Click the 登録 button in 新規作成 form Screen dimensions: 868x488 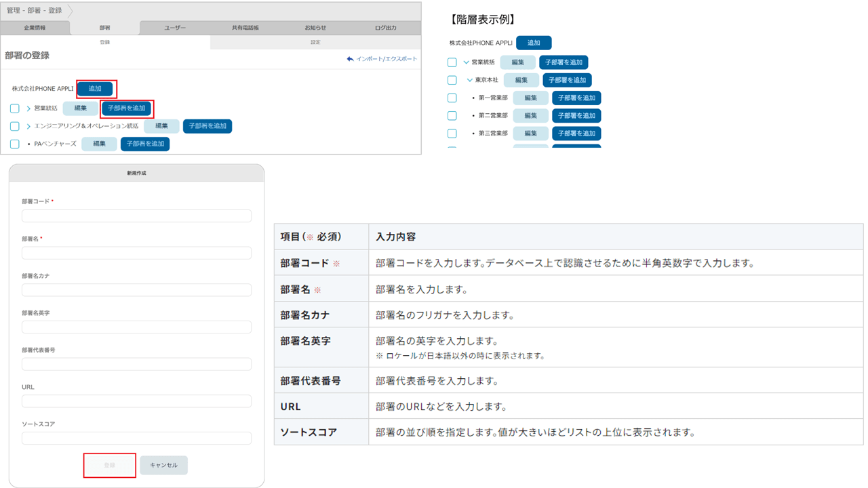click(110, 466)
